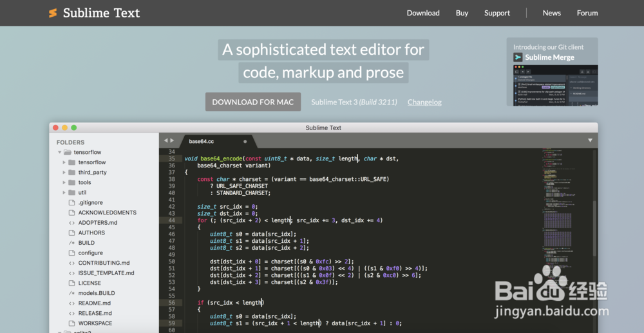Click the WORKSPACE file icon
This screenshot has width=644, height=333.
(71, 323)
